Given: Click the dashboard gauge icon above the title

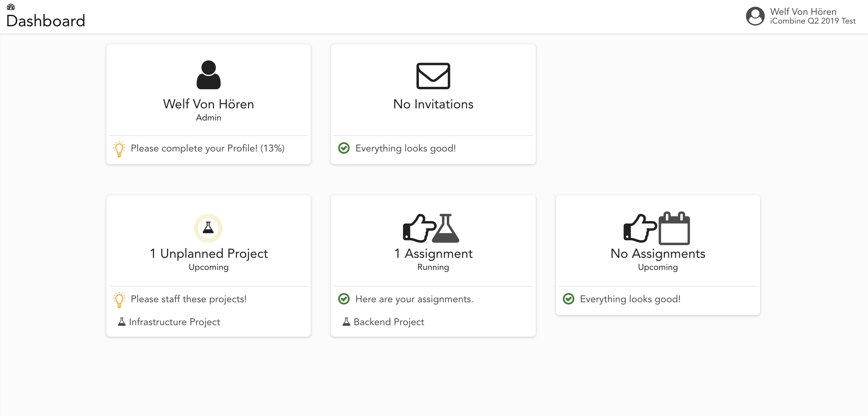Looking at the screenshot, I should (11, 6).
